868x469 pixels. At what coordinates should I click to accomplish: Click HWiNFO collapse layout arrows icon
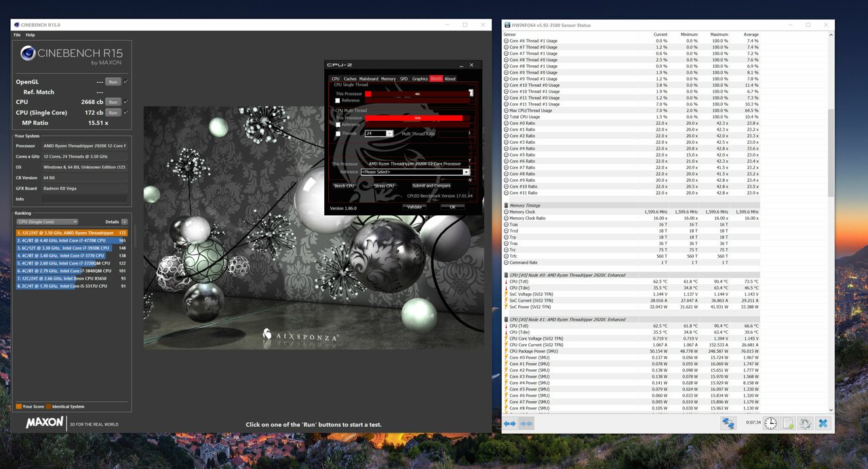coord(526,424)
